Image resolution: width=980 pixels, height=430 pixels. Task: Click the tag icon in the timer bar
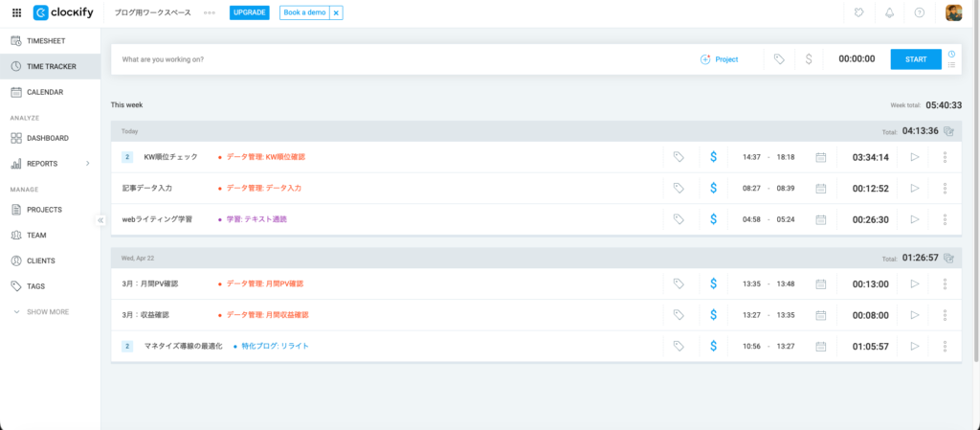(779, 59)
